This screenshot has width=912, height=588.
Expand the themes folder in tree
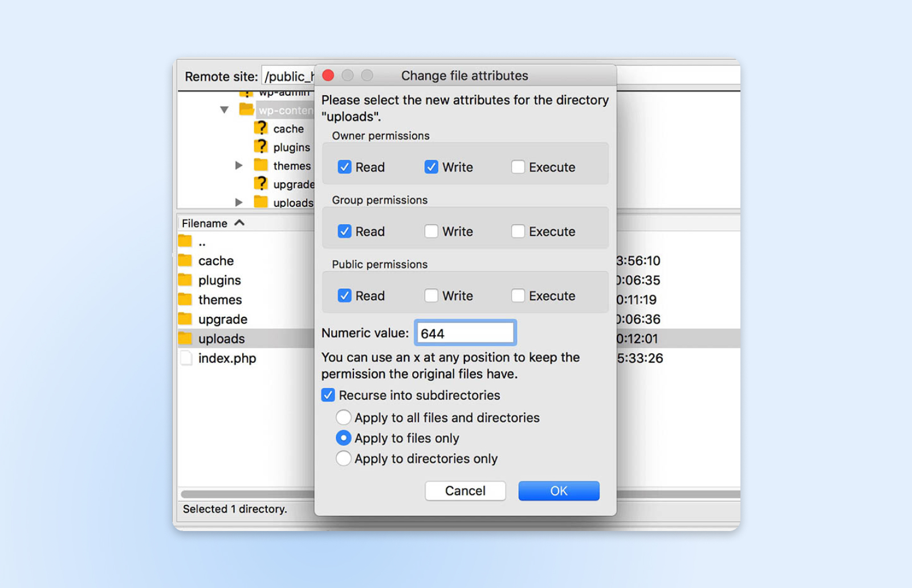click(x=239, y=165)
